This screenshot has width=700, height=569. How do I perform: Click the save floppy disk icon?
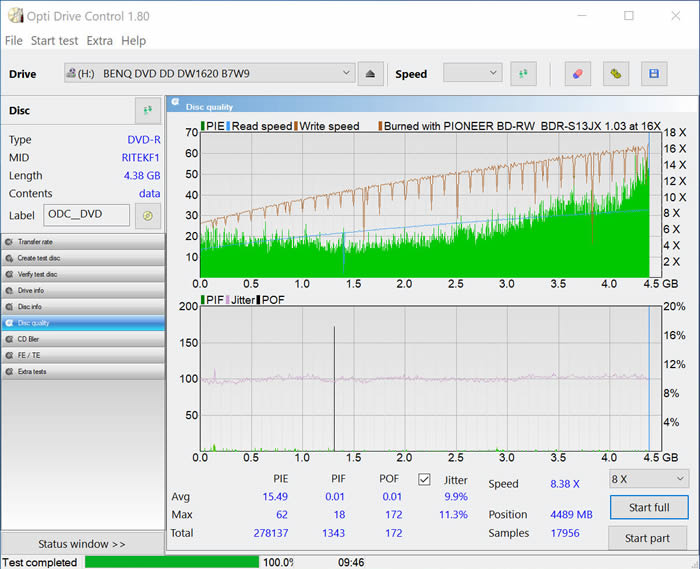tap(654, 74)
